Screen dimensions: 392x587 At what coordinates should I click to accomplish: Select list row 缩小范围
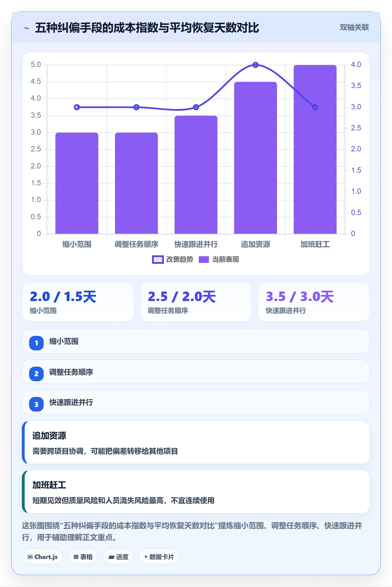pyautogui.click(x=196, y=341)
